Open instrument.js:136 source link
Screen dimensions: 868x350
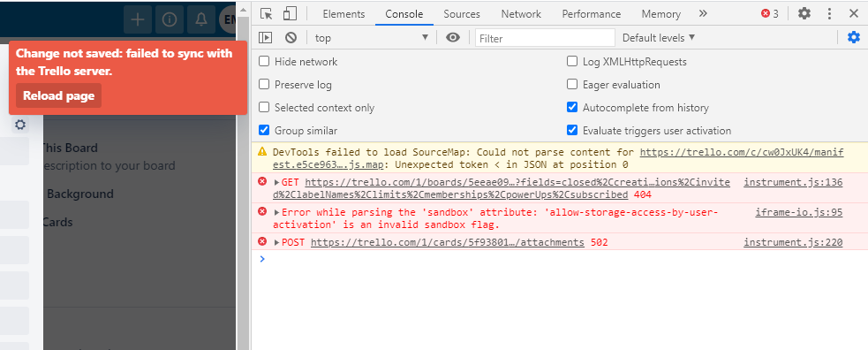(x=793, y=182)
